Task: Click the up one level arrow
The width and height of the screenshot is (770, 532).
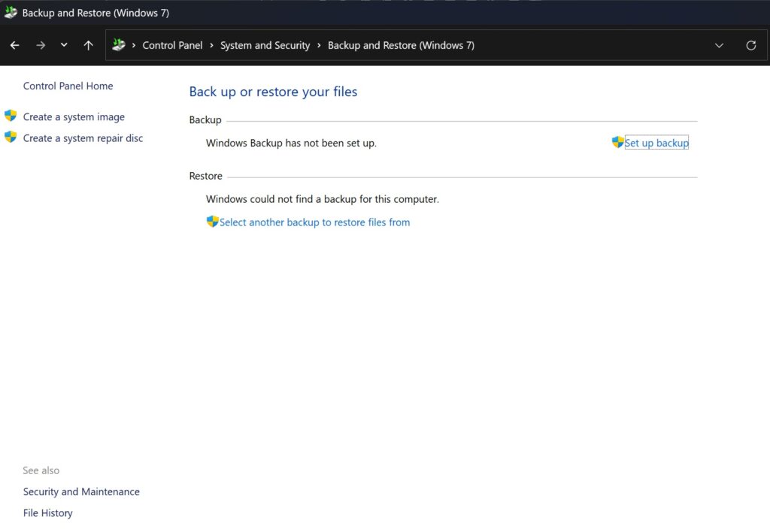Action: pyautogui.click(x=88, y=45)
